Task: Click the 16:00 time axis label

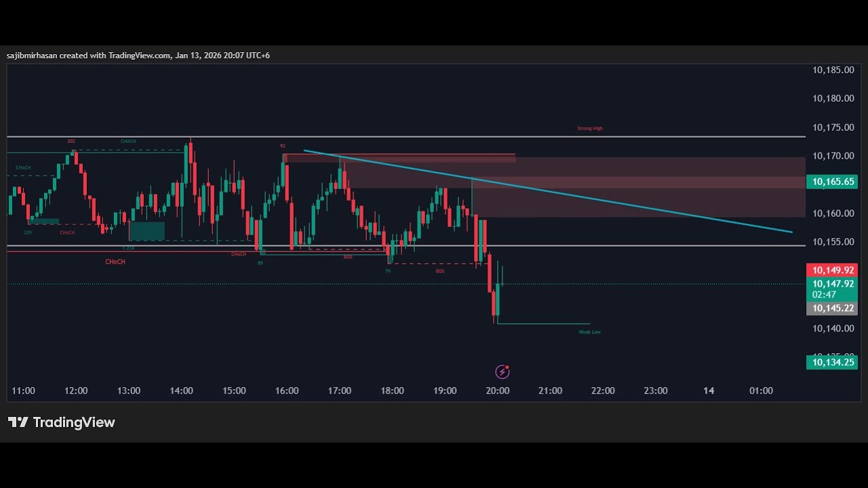Action: pyautogui.click(x=287, y=391)
